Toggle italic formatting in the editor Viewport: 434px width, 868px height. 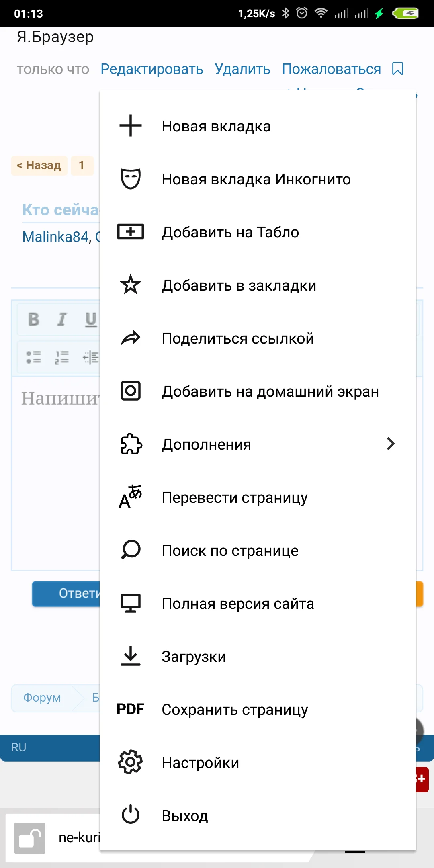pyautogui.click(x=61, y=319)
